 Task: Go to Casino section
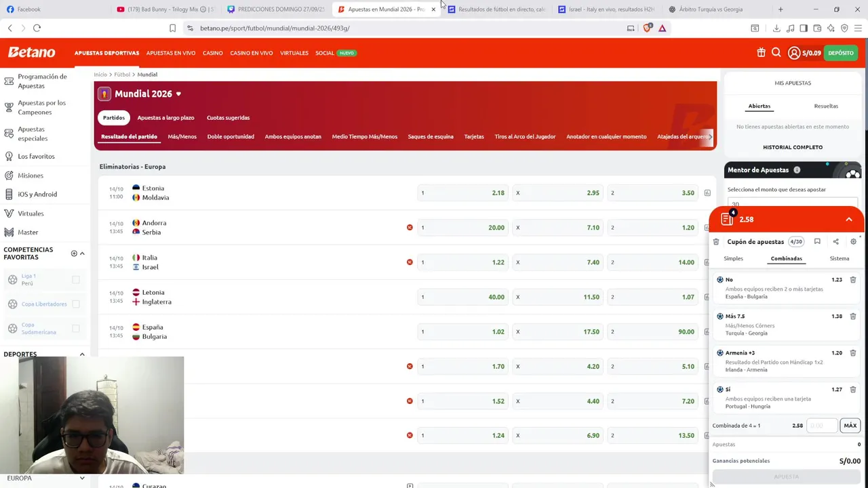click(212, 53)
